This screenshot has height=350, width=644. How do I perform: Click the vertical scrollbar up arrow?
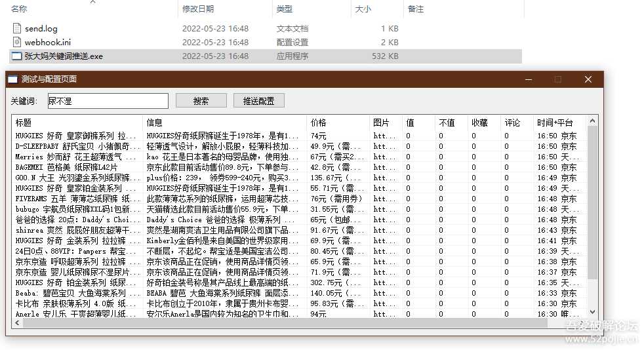(x=592, y=121)
